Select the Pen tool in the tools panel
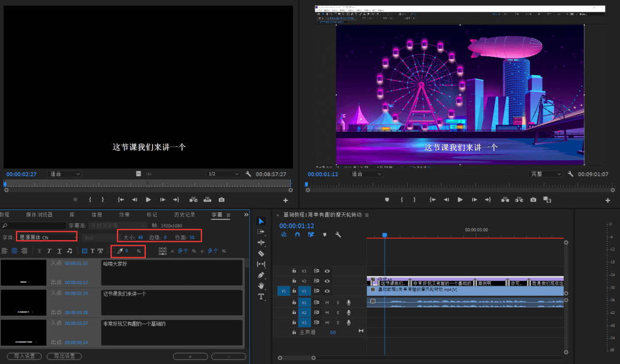 point(261,275)
